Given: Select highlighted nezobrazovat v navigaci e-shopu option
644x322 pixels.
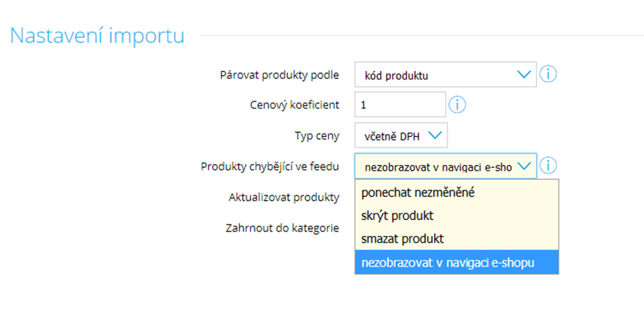Looking at the screenshot, I should click(x=457, y=263).
